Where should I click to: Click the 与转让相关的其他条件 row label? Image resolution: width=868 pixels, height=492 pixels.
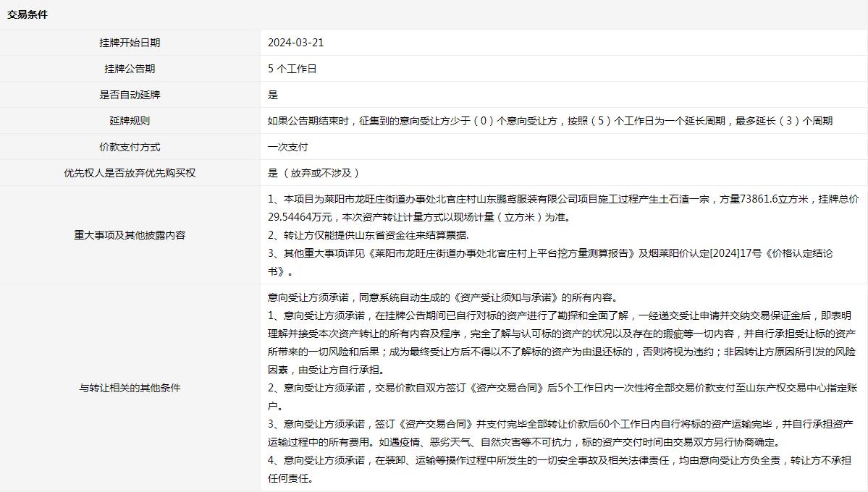[x=130, y=388]
